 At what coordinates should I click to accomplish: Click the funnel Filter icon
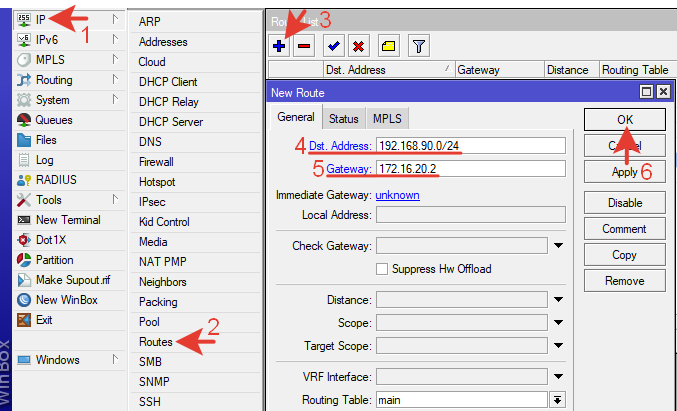(x=418, y=46)
